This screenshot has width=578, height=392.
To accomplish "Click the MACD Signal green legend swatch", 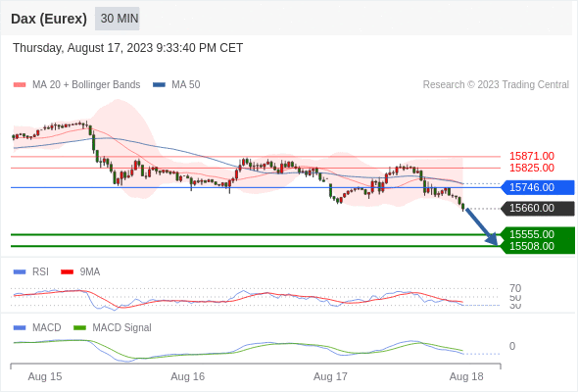I will tap(79, 328).
